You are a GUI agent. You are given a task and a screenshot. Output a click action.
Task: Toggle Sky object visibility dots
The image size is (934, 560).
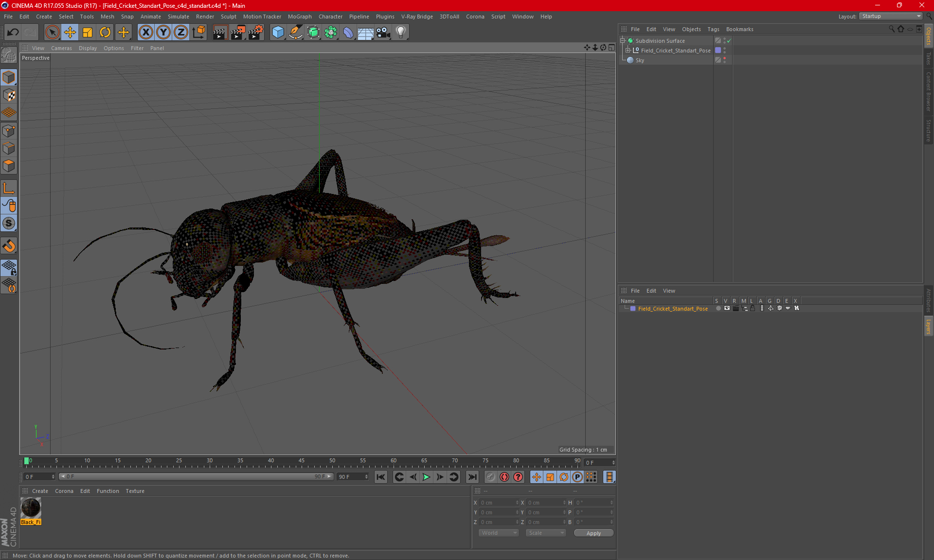tap(724, 60)
